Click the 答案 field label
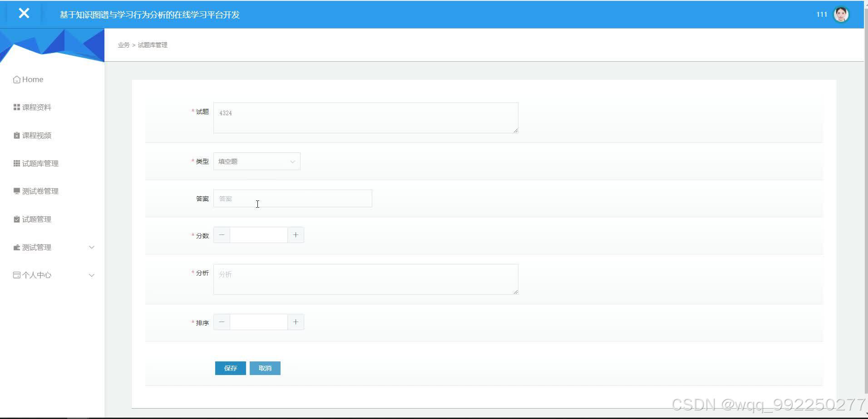Screen dimensions: 868x419 click(202, 199)
